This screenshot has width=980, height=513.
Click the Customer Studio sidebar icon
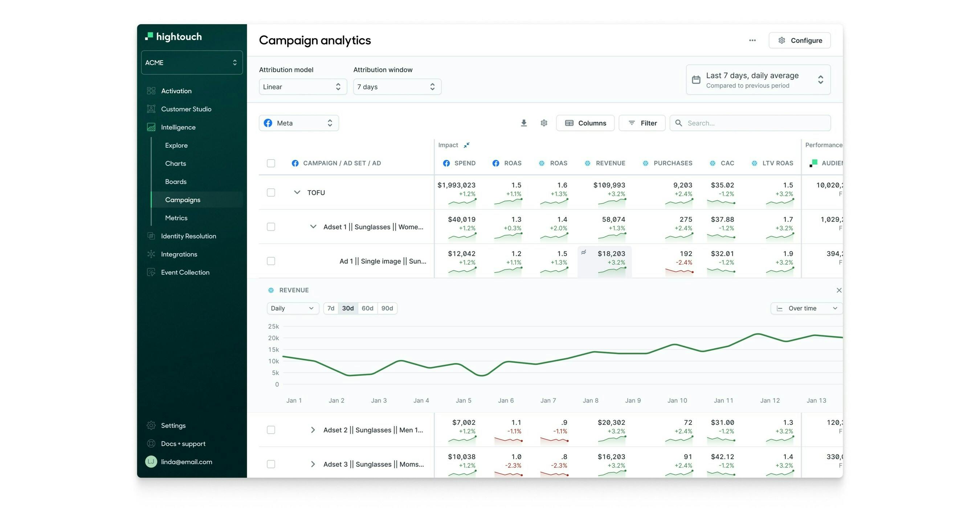[x=151, y=109]
